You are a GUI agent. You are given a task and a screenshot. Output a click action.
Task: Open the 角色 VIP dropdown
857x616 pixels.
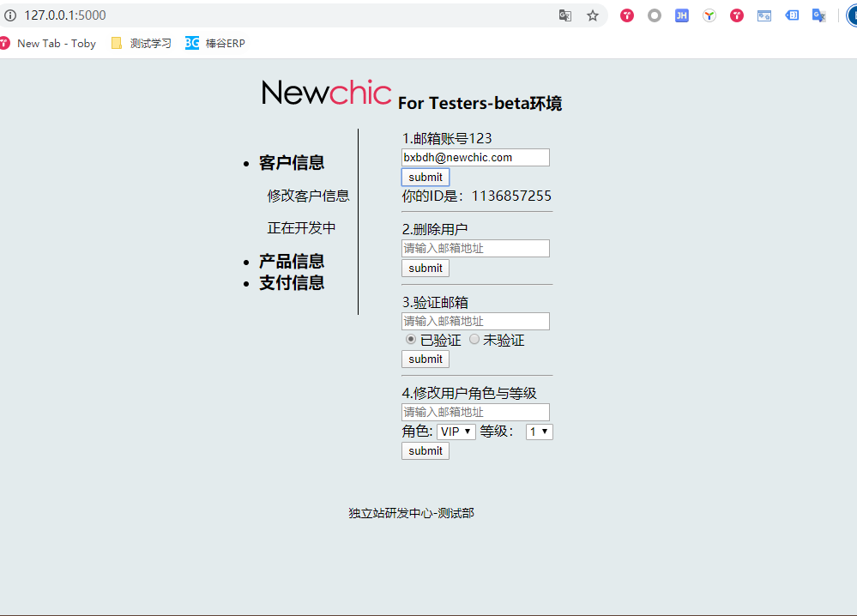(x=456, y=432)
